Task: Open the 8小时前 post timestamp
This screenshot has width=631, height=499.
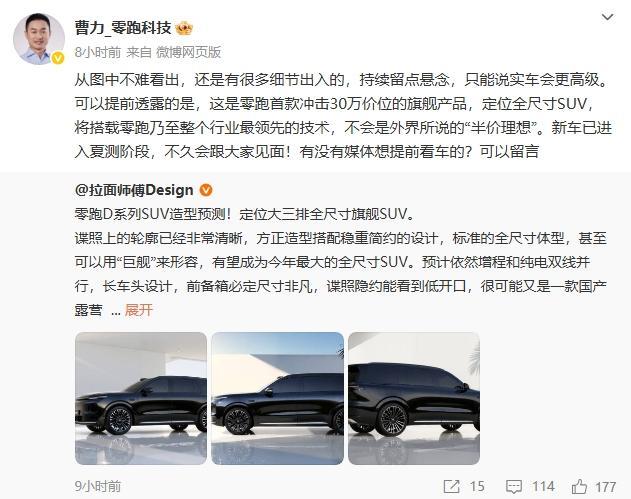Action: (x=98, y=52)
